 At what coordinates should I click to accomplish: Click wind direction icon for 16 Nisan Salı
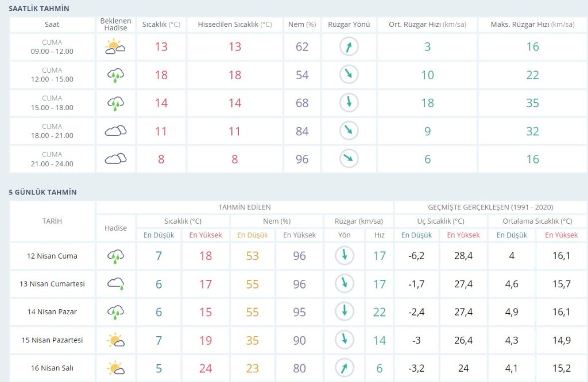point(344,368)
